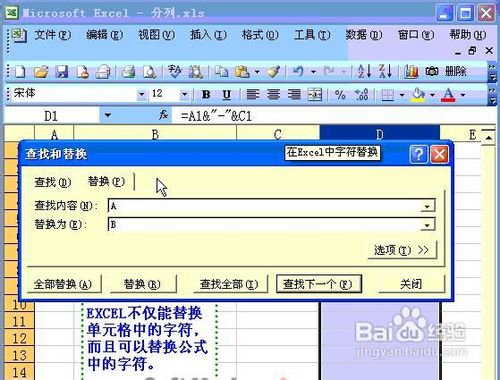
Task: Switch to the 查找(D) tab
Action: tap(53, 182)
